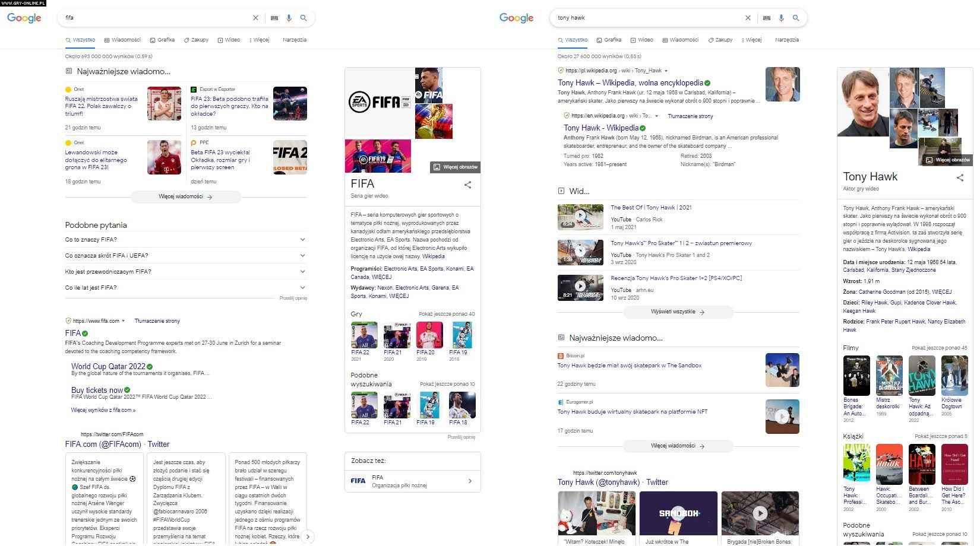The height and width of the screenshot is (546, 980).
Task: Expand the question 'Co to znaczy FIFA?'
Action: click(x=302, y=240)
